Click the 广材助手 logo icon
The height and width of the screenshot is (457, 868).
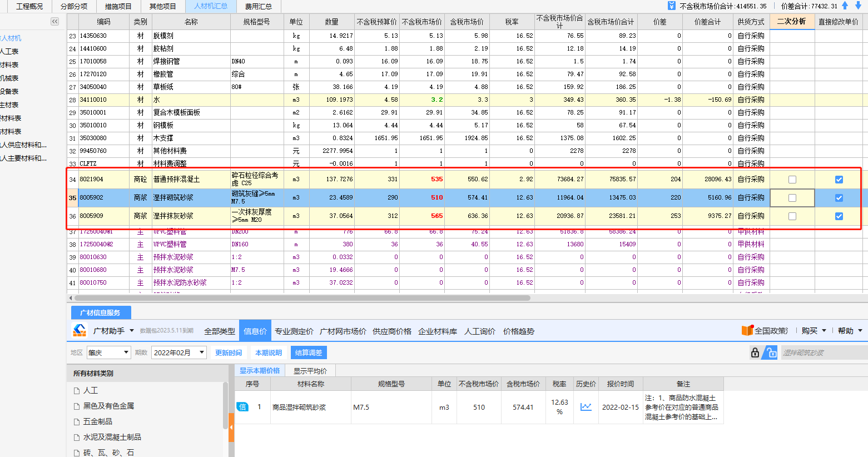tap(80, 330)
